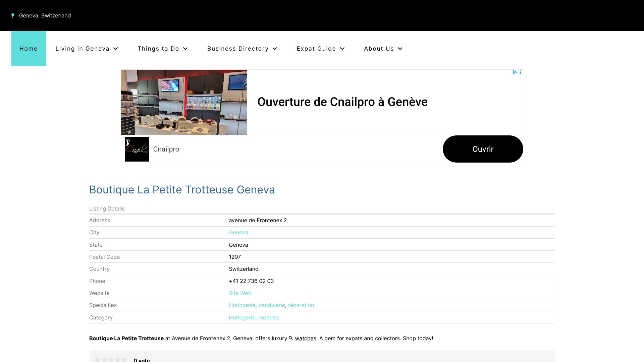Expand the Expat Guide chevron
This screenshot has width=644, height=362.
pyautogui.click(x=342, y=49)
